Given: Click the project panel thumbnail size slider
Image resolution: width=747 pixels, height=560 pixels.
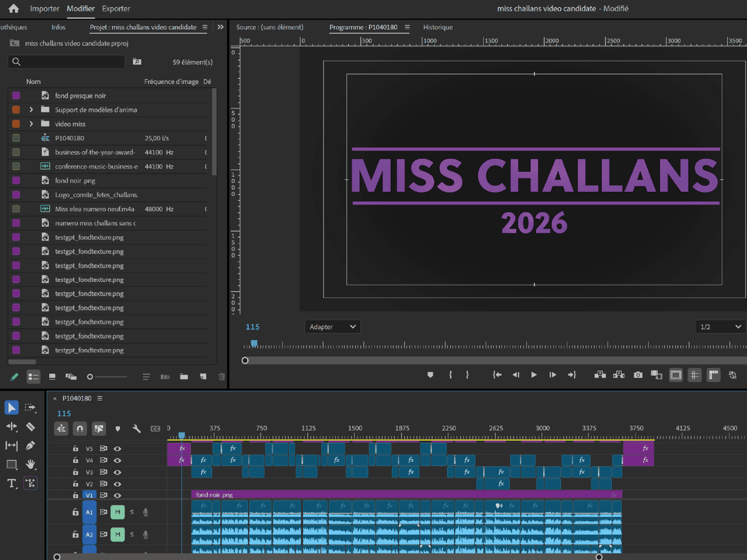Looking at the screenshot, I should [x=107, y=377].
